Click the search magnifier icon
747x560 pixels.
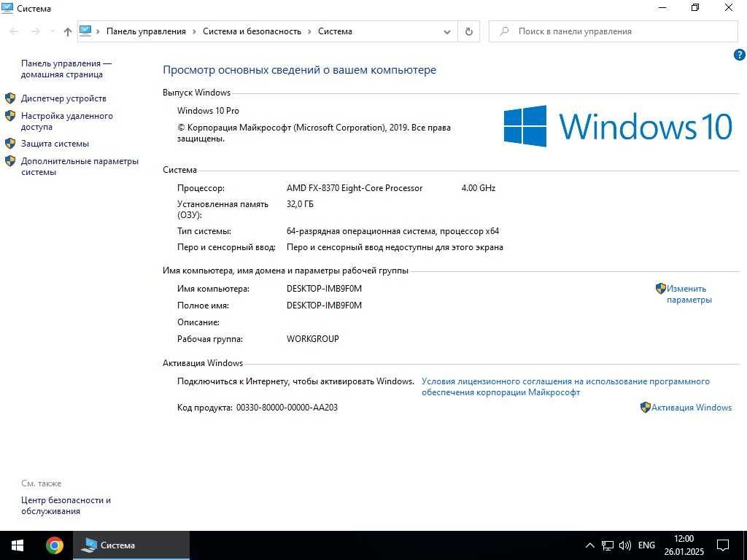(504, 31)
